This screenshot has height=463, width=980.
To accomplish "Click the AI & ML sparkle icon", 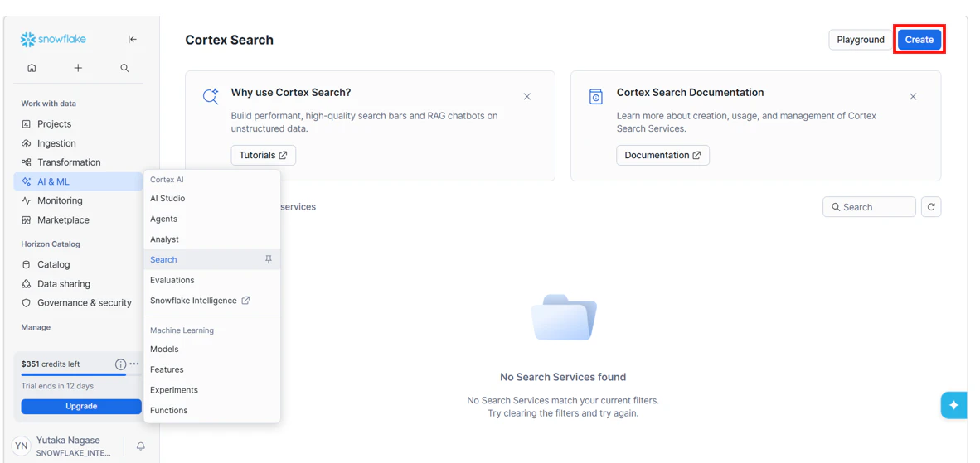I will [x=27, y=181].
